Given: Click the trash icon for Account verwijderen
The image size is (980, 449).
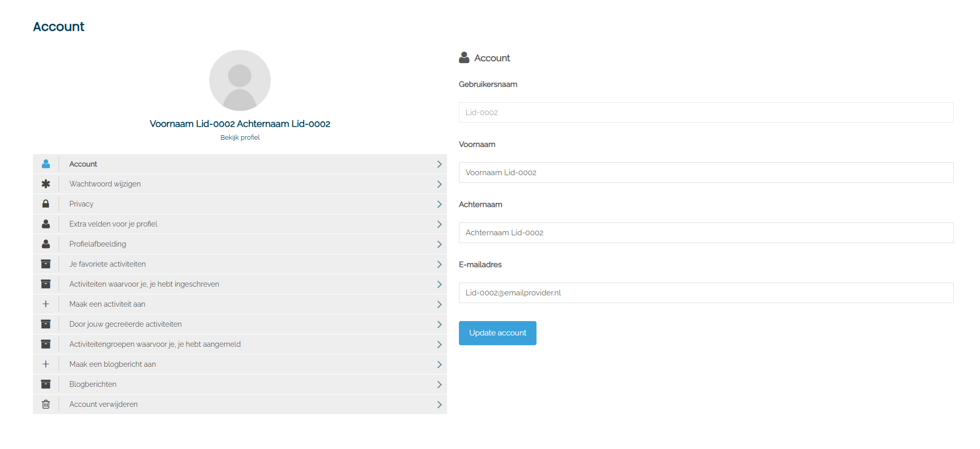Looking at the screenshot, I should pyautogui.click(x=46, y=404).
